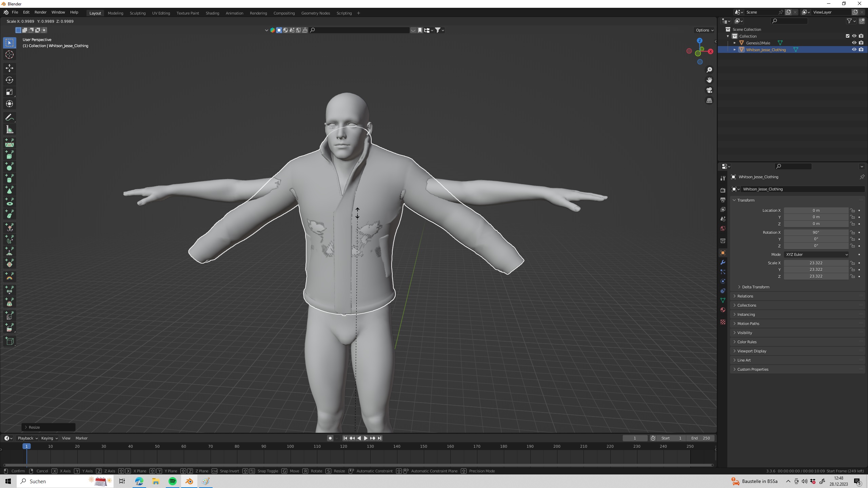Open the rotation Mode XYZ Euler dropdown
868x488 pixels.
coord(816,255)
